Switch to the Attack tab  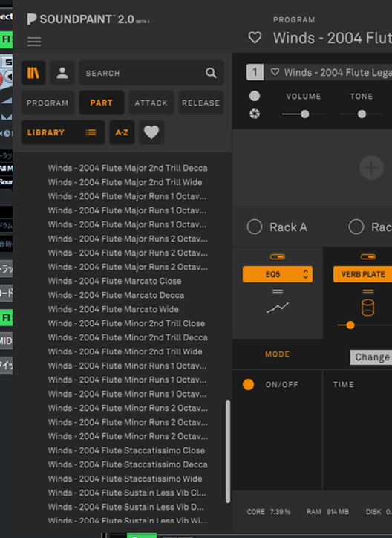pos(151,103)
